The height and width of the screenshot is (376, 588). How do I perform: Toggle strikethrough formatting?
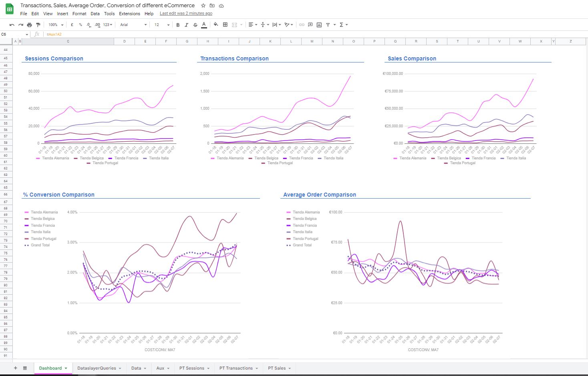click(x=195, y=25)
